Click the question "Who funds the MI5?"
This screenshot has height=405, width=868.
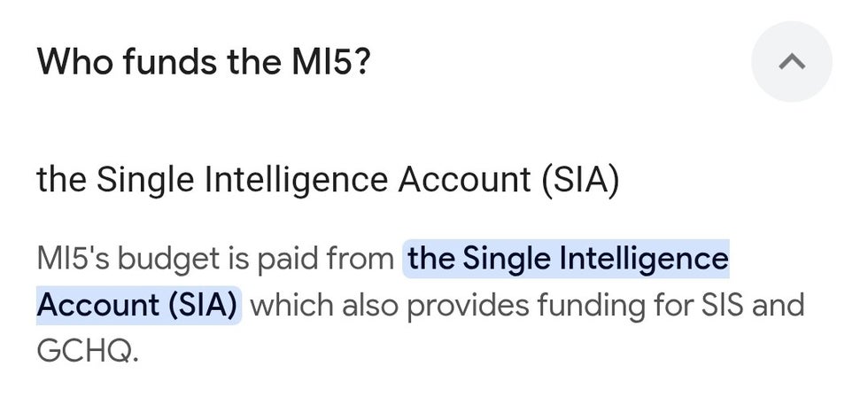click(x=203, y=61)
